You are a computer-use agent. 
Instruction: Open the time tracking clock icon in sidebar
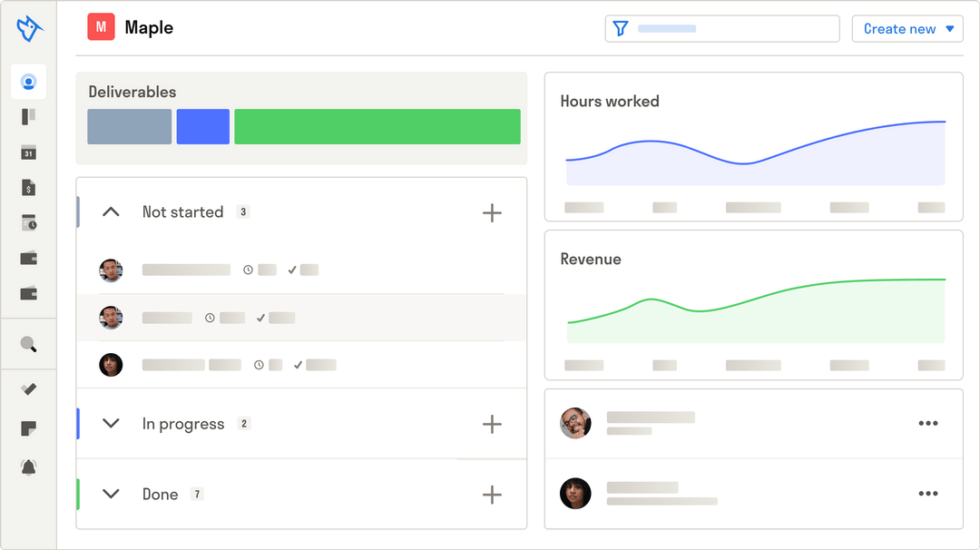pos(29,222)
